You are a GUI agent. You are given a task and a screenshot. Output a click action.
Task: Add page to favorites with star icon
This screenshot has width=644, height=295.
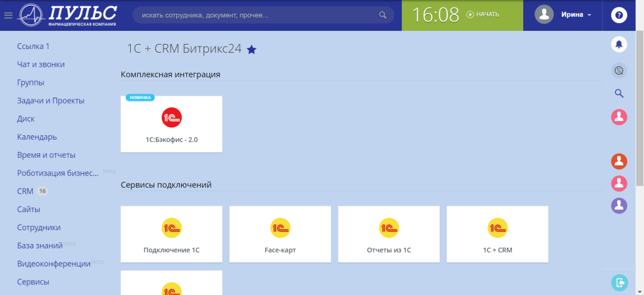pos(252,50)
